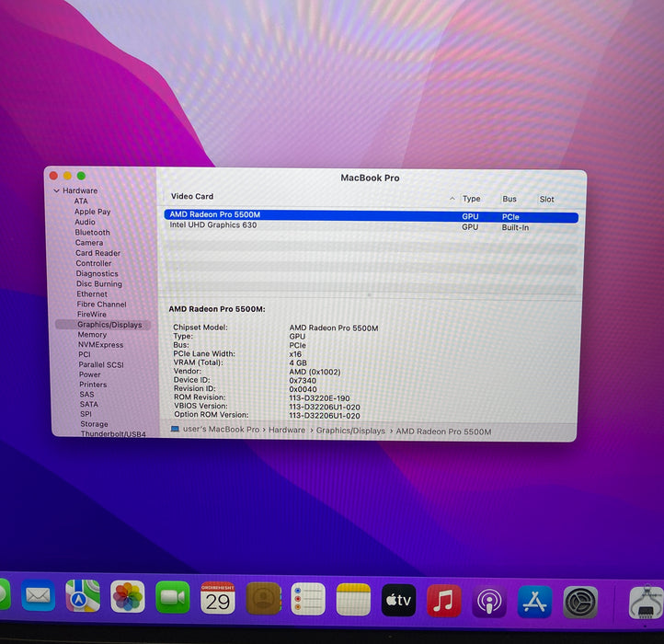Open the Music app icon

tap(444, 601)
